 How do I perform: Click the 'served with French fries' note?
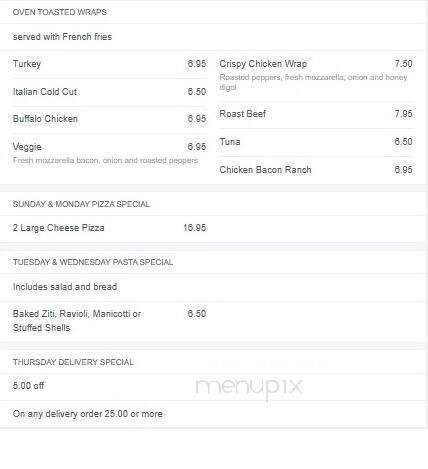62,37
